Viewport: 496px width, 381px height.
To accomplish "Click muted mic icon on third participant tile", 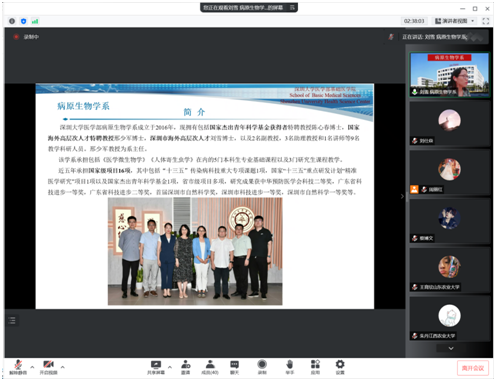I will [424, 189].
